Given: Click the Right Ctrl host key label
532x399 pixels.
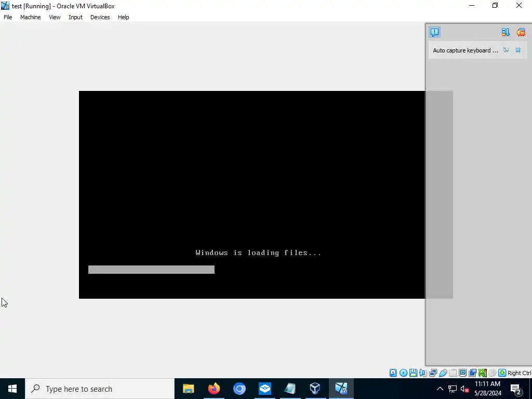Looking at the screenshot, I should click(519, 373).
